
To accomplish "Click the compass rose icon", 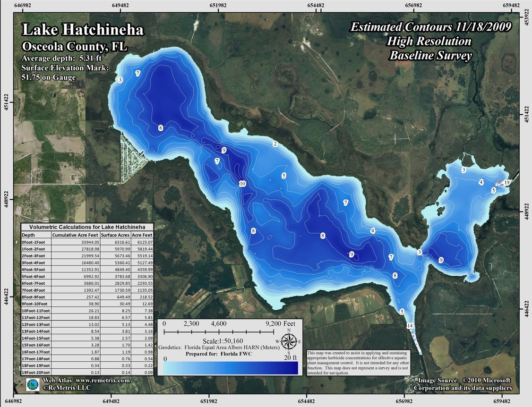I will [288, 341].
